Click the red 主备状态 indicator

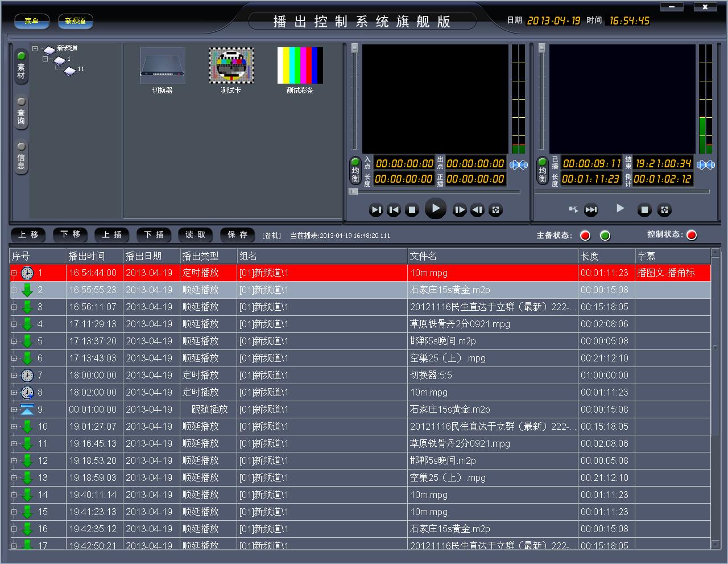coord(585,236)
